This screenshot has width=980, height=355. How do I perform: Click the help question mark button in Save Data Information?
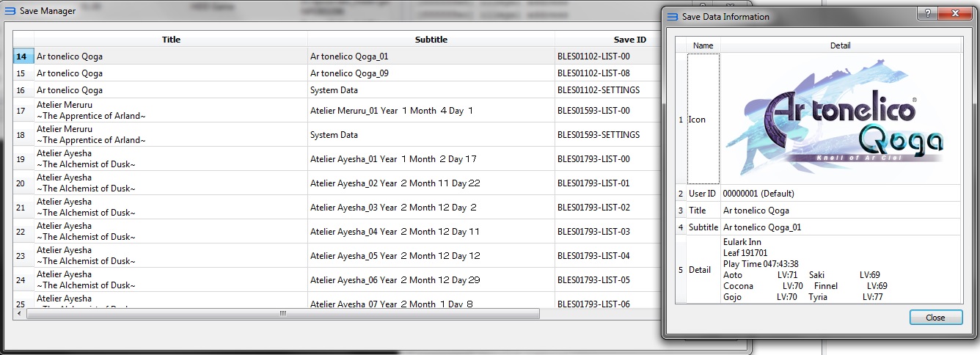[x=928, y=14]
